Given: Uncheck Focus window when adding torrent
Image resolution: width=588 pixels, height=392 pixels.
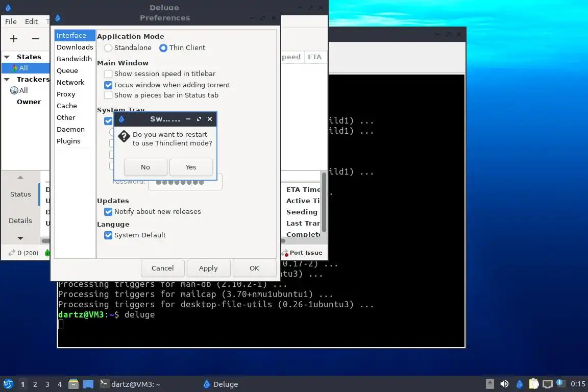Looking at the screenshot, I should 108,85.
